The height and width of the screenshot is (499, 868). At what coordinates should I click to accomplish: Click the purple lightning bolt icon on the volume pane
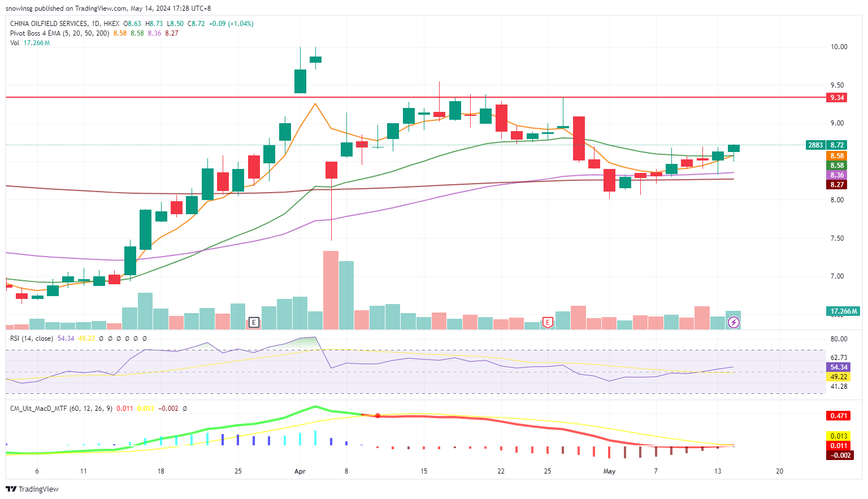coord(734,323)
